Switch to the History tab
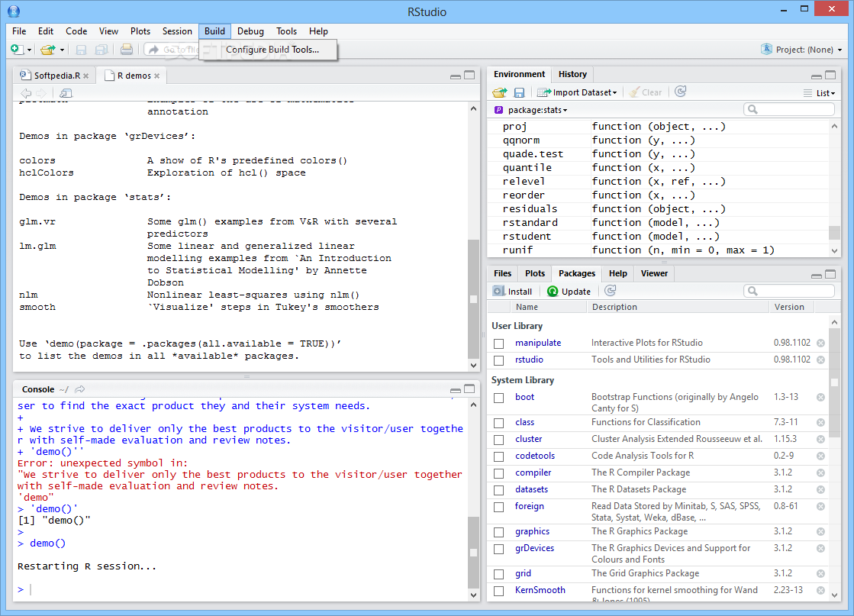Screen dimensions: 854x616 [x=572, y=74]
